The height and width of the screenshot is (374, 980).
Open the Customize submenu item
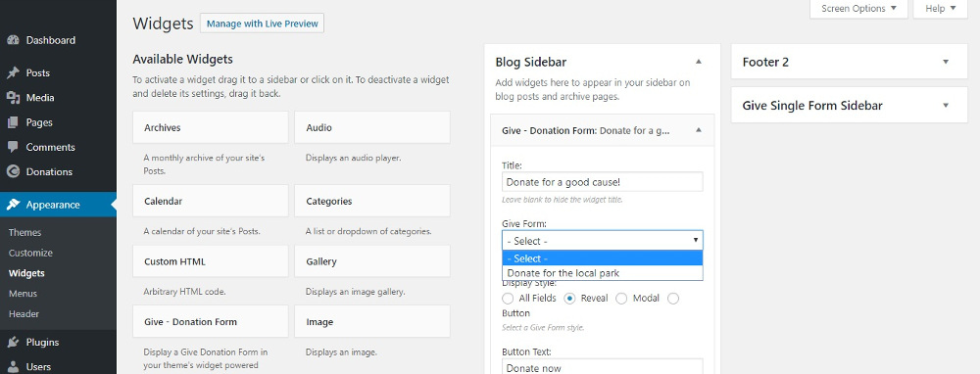[x=30, y=253]
